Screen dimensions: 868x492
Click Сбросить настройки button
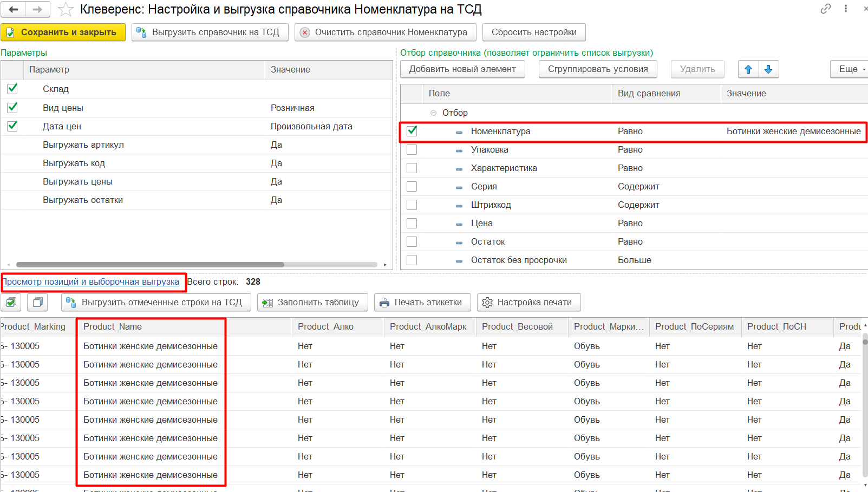tap(534, 32)
